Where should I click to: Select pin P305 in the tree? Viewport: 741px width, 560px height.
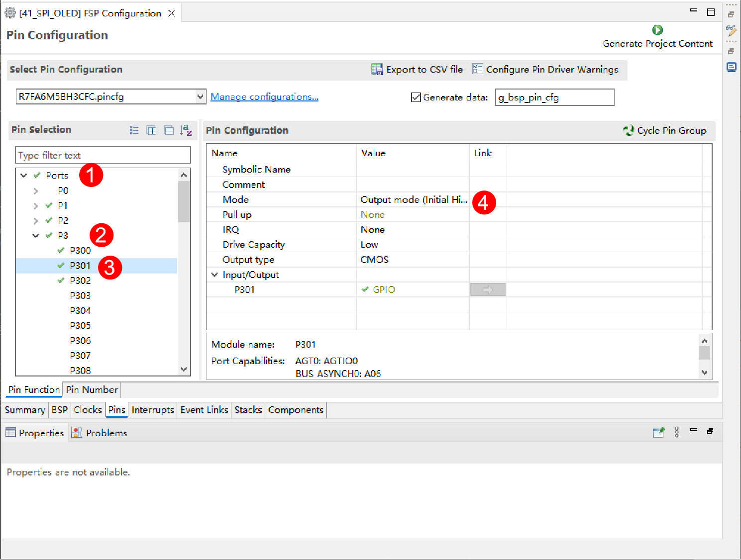click(80, 326)
